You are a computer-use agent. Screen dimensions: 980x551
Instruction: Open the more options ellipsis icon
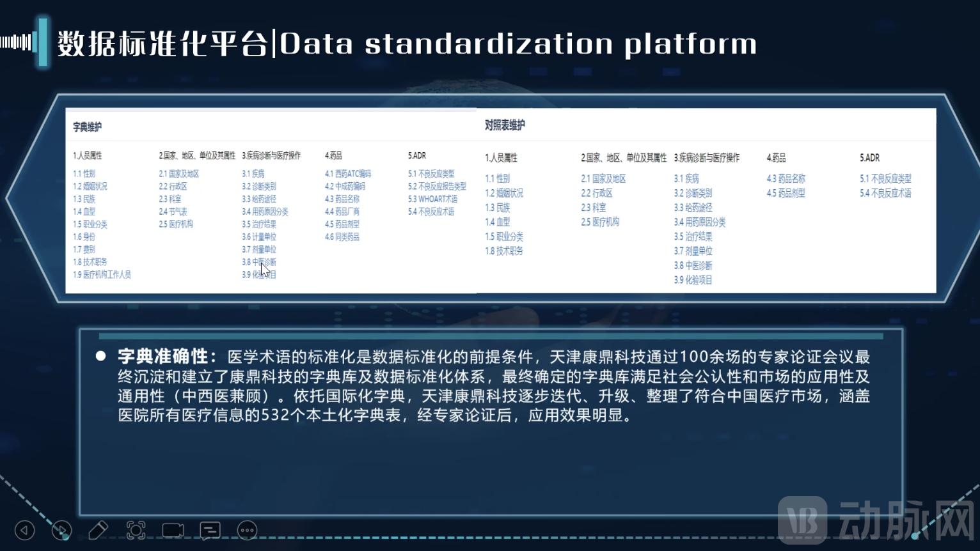click(x=247, y=531)
